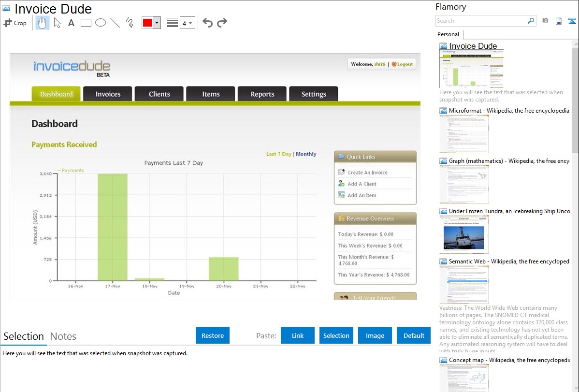Click the blue Selection paste button
Screen dimensions: 579x392
pos(336,335)
